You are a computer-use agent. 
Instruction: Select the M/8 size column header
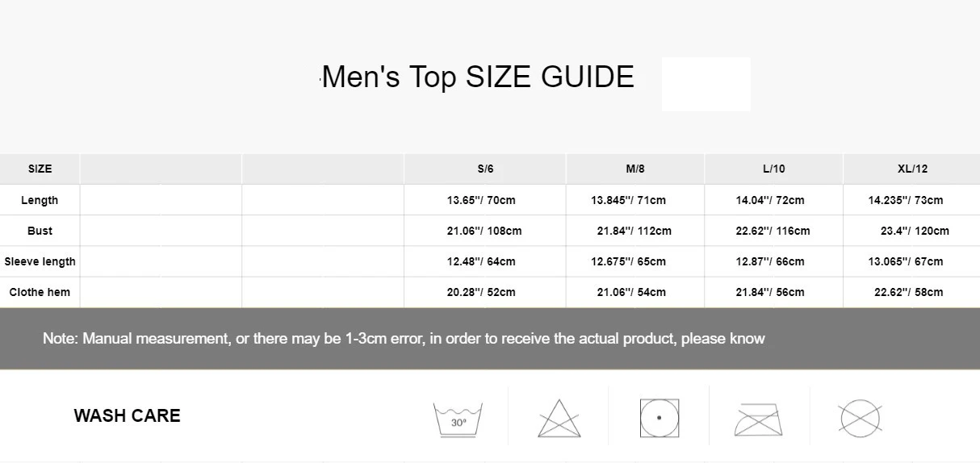pos(635,169)
